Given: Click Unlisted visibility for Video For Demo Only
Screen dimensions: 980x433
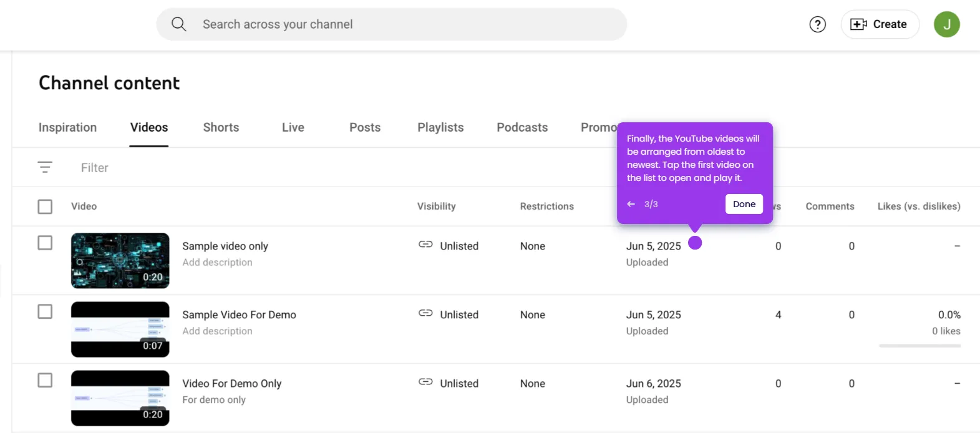Looking at the screenshot, I should click(459, 383).
